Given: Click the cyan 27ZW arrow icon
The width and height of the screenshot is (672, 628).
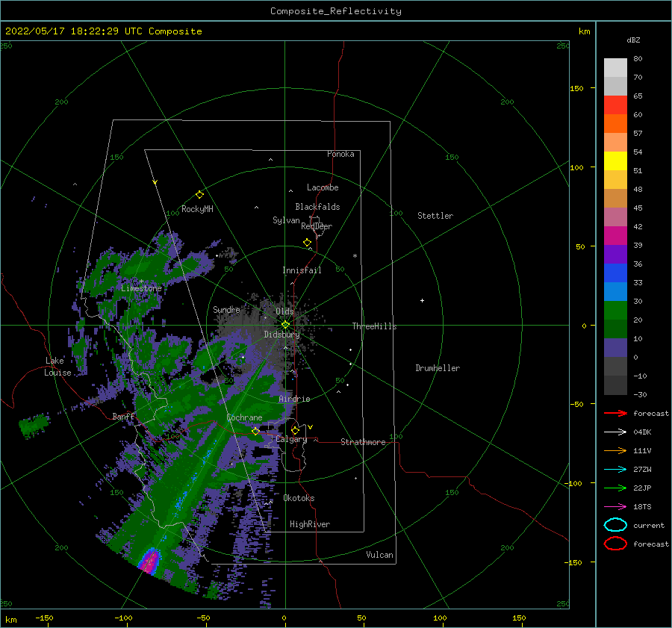Looking at the screenshot, I should click(x=615, y=470).
